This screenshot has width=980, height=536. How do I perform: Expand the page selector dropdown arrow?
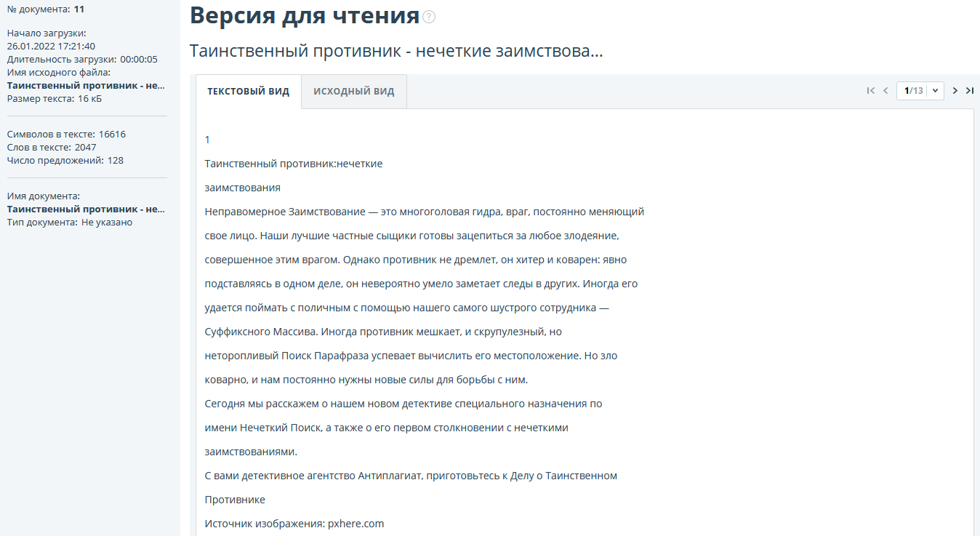(934, 91)
